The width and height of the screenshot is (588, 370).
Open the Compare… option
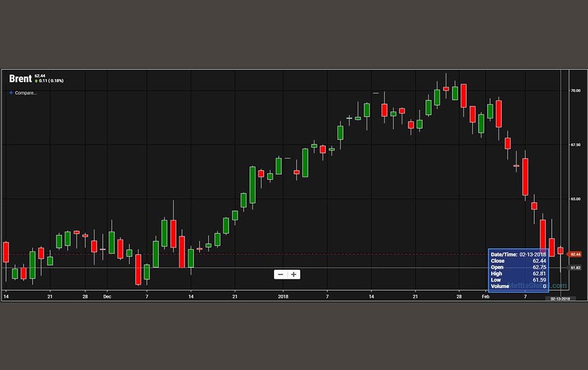click(23, 93)
